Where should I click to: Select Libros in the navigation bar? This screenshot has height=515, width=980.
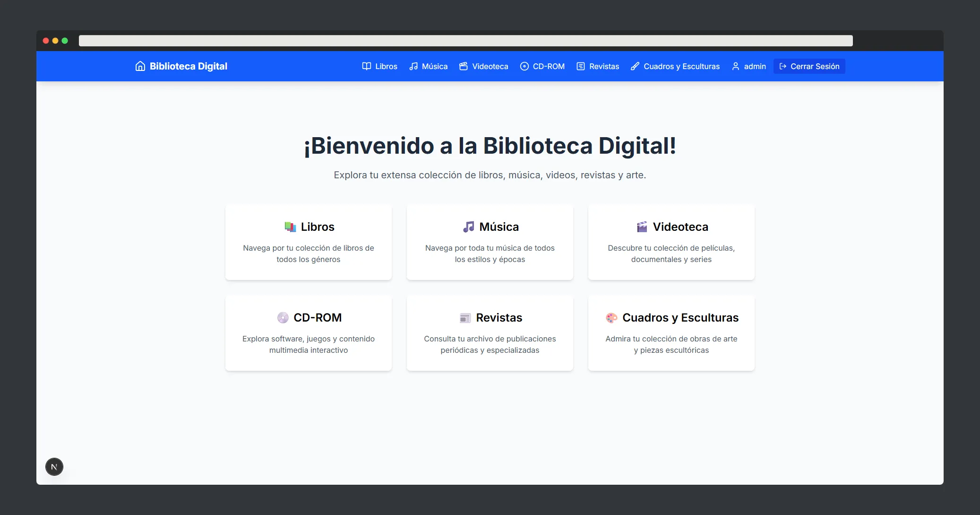click(x=386, y=66)
